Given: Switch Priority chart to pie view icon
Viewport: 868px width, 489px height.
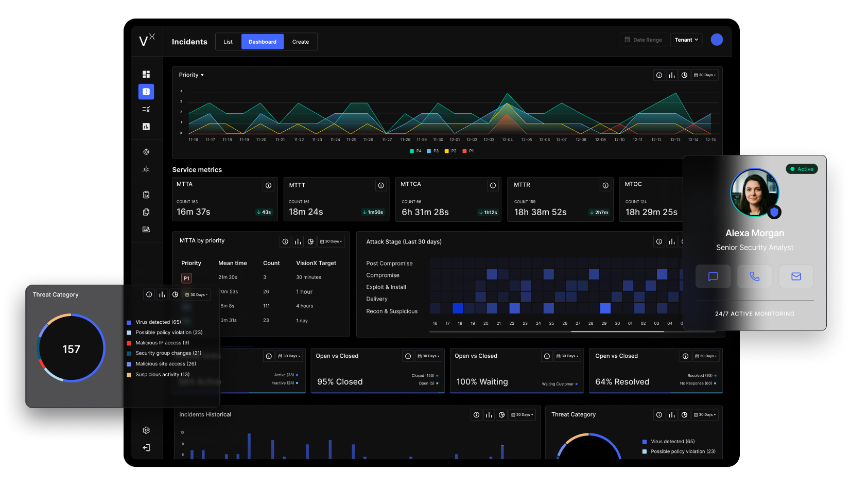Looking at the screenshot, I should 684,75.
